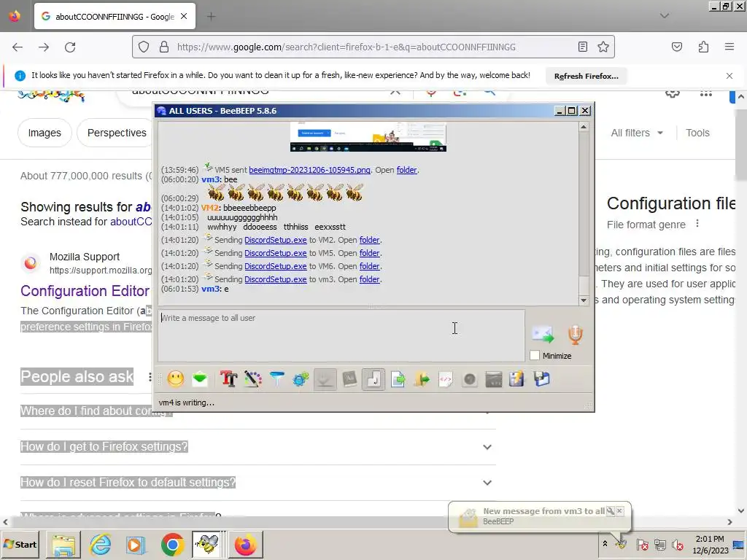
Task: Toggle the Minimize checkbox
Action: pos(535,355)
